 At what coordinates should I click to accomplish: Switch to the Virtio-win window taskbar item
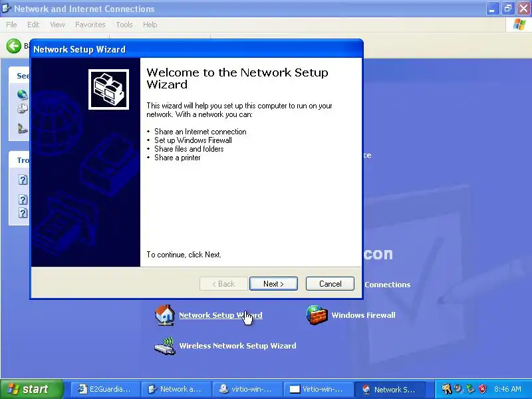[318, 389]
